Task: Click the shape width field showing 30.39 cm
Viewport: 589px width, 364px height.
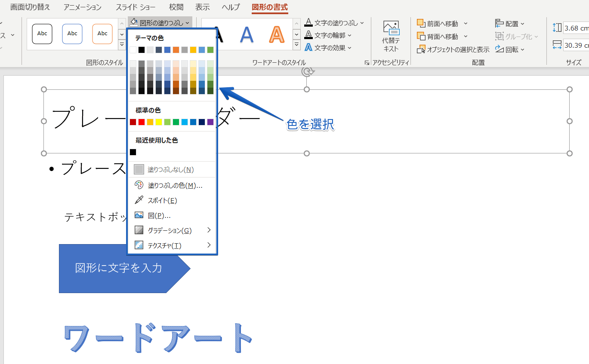Action: coord(576,45)
